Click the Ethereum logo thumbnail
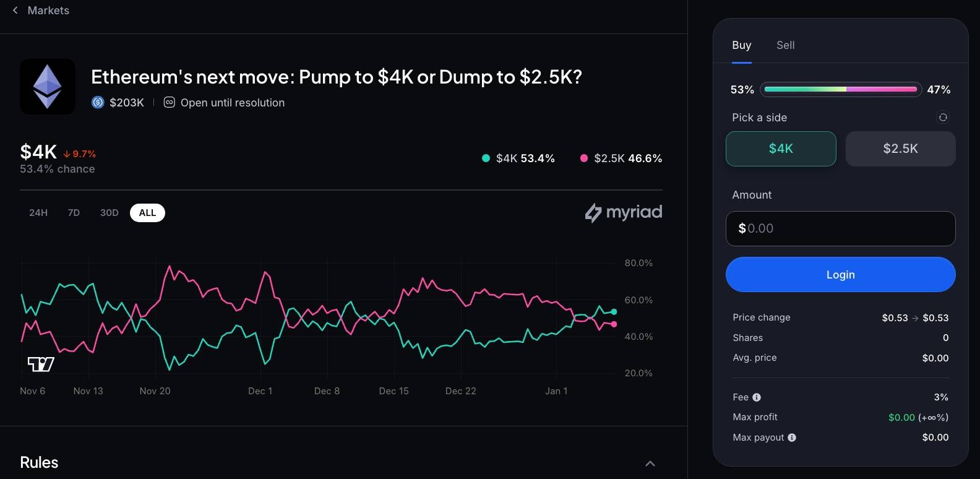Viewport: 980px width, 479px height. [x=48, y=87]
